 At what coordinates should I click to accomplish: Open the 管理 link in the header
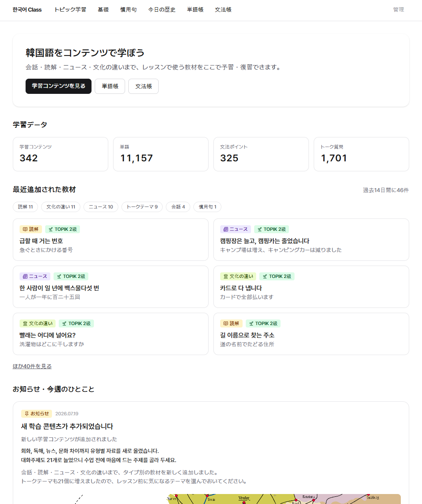(x=398, y=10)
